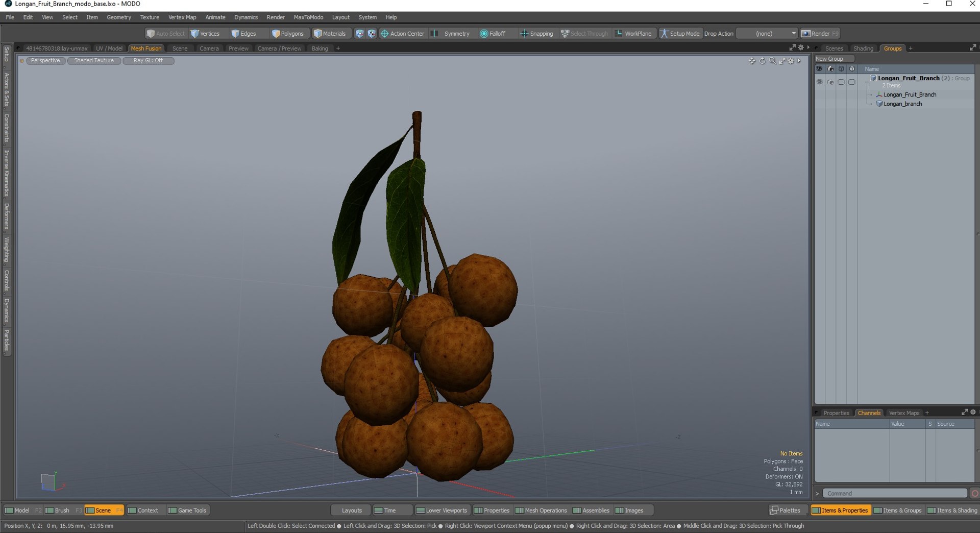Activate Materials selection mode
980x533 pixels.
[x=330, y=34]
